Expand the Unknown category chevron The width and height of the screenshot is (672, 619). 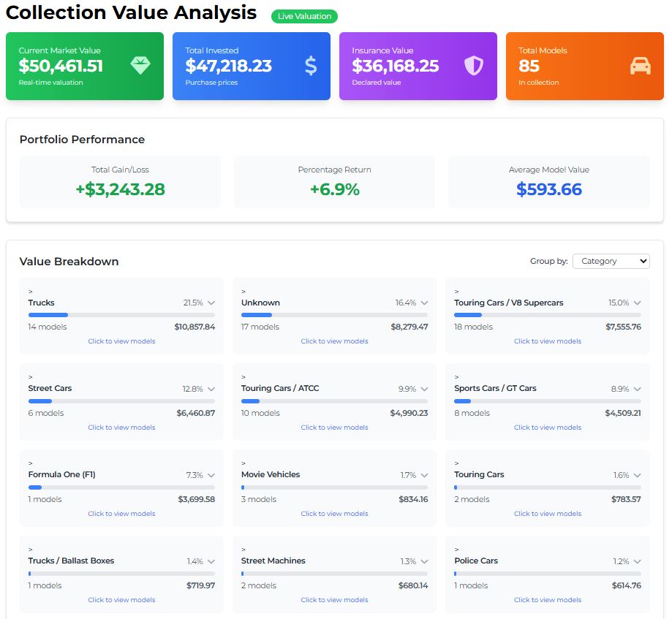coord(424,303)
